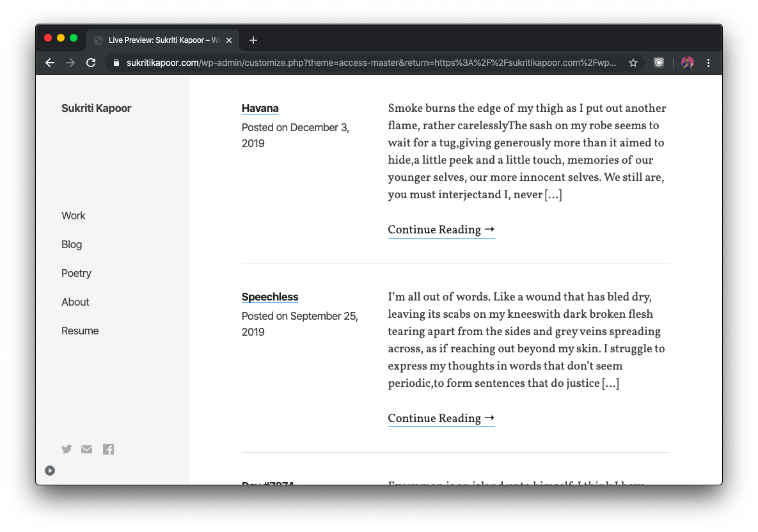
Task: Click the green maximize window button
Action: tap(74, 38)
